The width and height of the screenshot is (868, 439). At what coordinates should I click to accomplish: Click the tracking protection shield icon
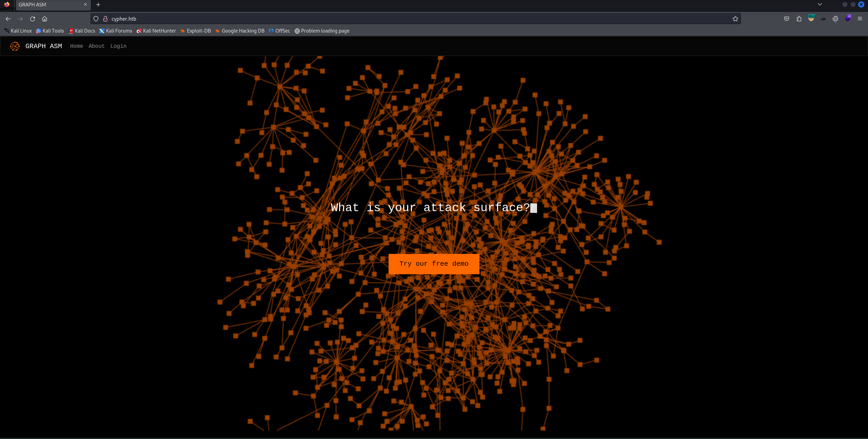96,19
